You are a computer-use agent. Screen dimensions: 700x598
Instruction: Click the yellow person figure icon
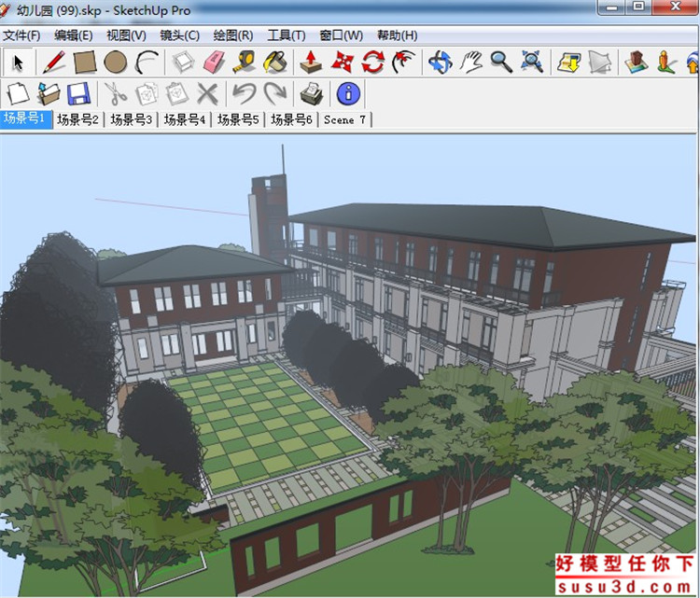(665, 62)
